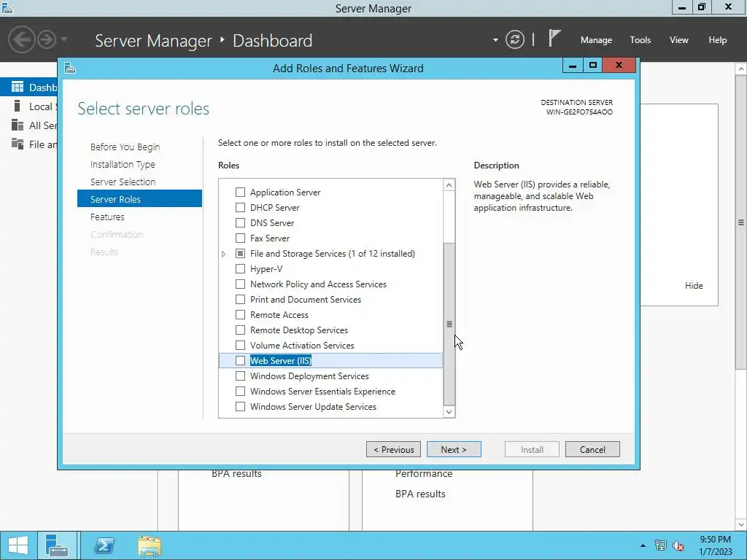747x560 pixels.
Task: Click the Next button
Action: 454,449
